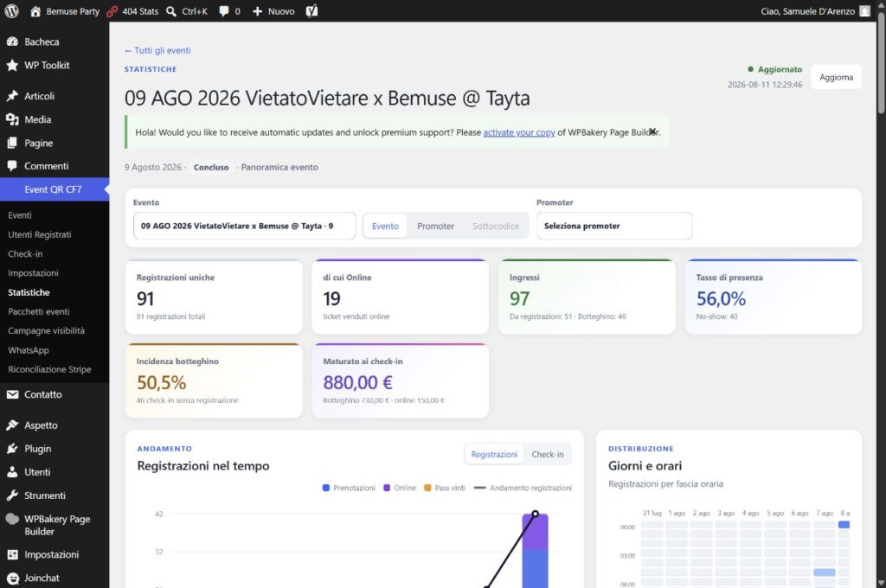
Task: Open the WordPress logo menu
Action: pyautogui.click(x=12, y=11)
